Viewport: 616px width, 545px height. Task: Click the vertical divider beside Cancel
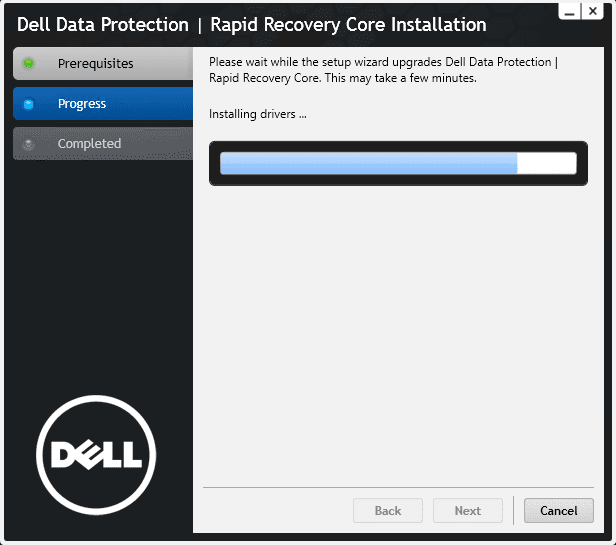(x=513, y=510)
